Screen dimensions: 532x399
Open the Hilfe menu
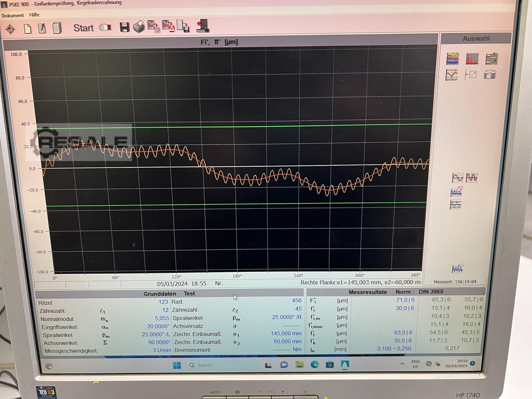[x=34, y=15]
